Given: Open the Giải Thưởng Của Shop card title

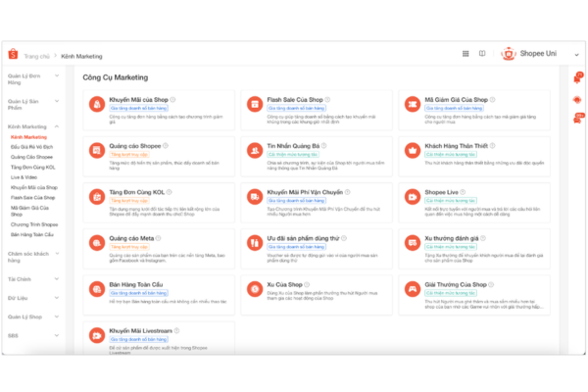Looking at the screenshot, I should click(x=456, y=284).
